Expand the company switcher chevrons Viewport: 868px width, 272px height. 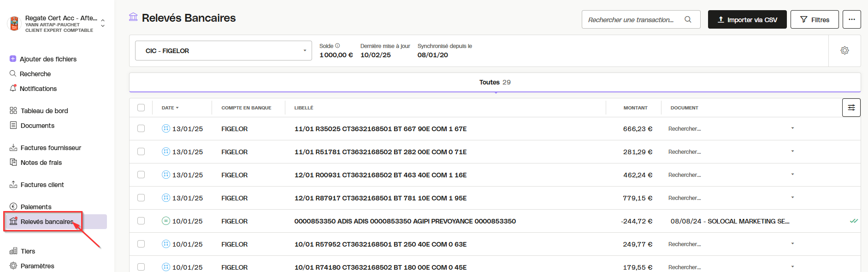102,23
